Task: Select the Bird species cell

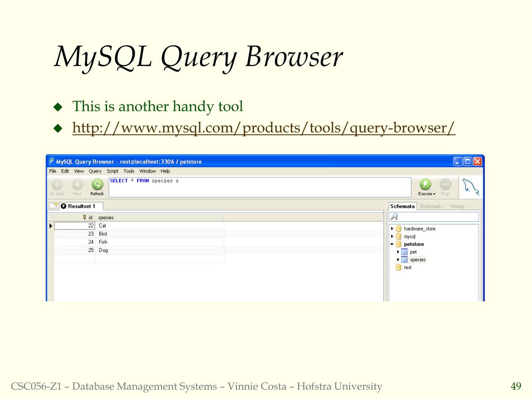Action: click(159, 234)
